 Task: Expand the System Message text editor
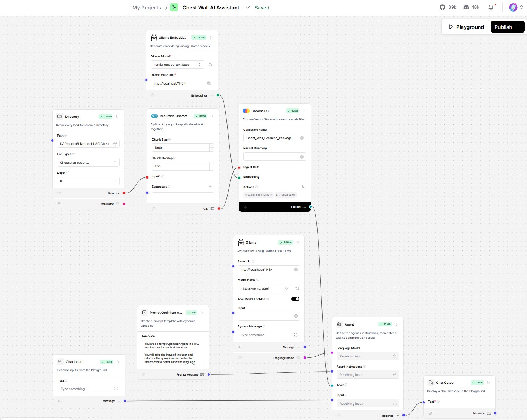pos(296,335)
